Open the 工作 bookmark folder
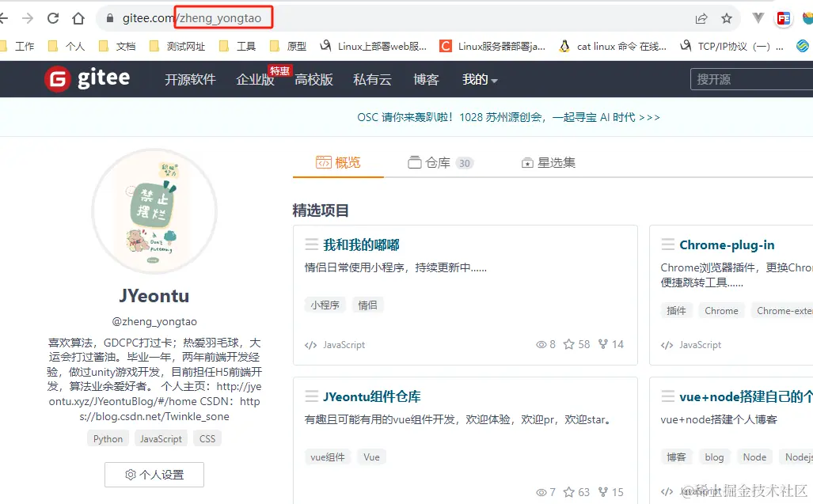 coord(17,47)
